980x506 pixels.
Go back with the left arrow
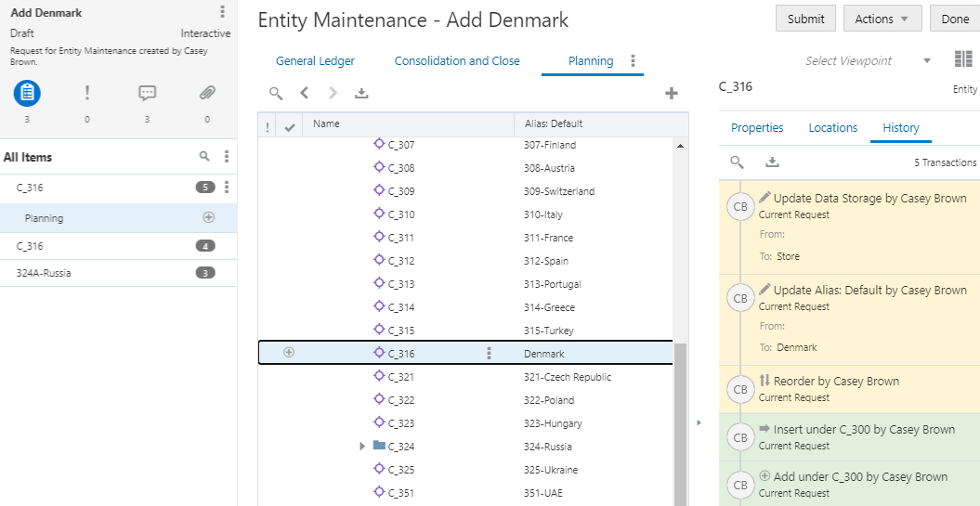click(305, 93)
